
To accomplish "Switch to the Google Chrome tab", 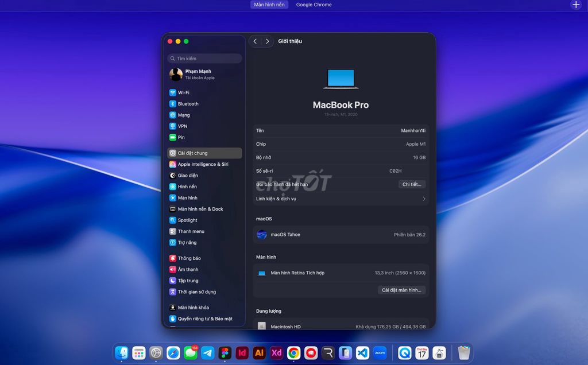I will click(x=313, y=5).
